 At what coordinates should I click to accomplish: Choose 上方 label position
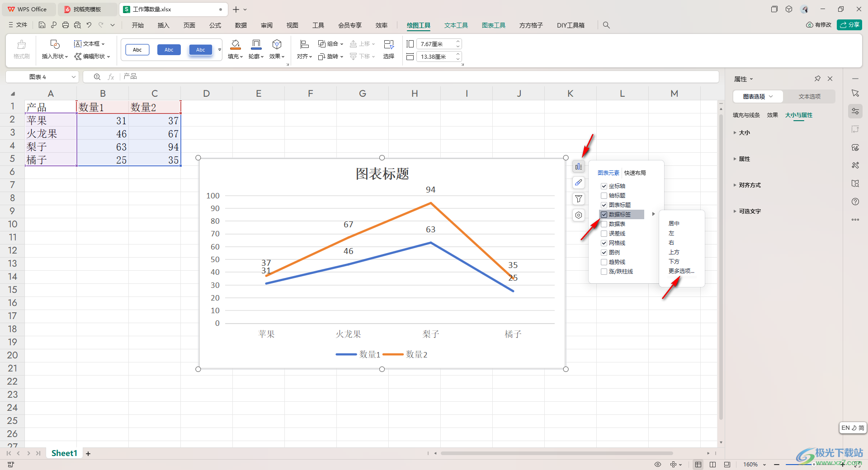click(674, 252)
